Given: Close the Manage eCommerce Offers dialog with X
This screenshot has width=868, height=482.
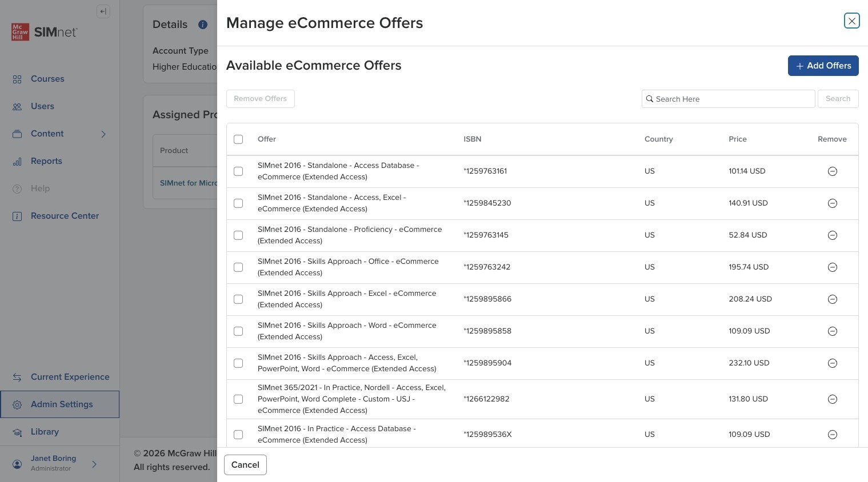Looking at the screenshot, I should [x=851, y=21].
